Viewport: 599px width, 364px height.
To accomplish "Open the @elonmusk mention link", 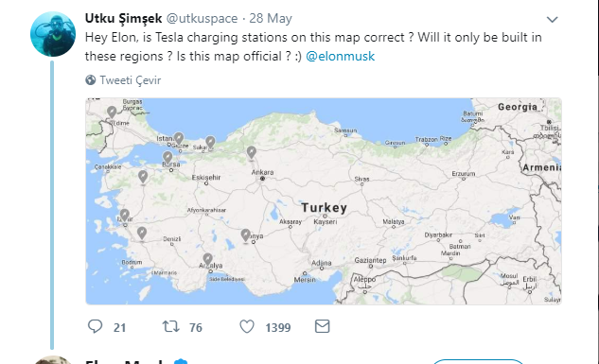I will 340,56.
